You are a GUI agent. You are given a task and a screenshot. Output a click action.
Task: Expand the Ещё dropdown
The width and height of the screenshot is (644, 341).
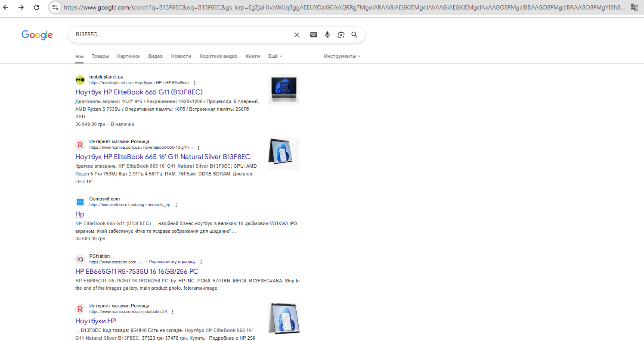point(275,56)
